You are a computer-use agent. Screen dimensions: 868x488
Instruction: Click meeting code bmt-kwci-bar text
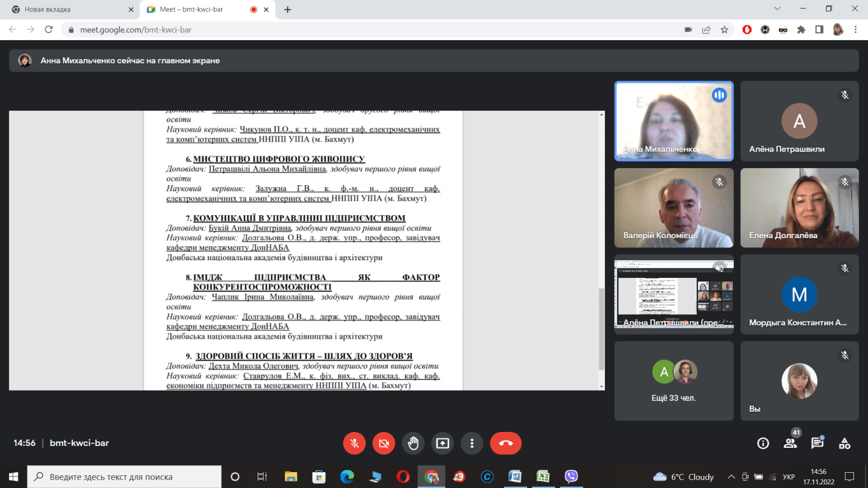point(79,443)
